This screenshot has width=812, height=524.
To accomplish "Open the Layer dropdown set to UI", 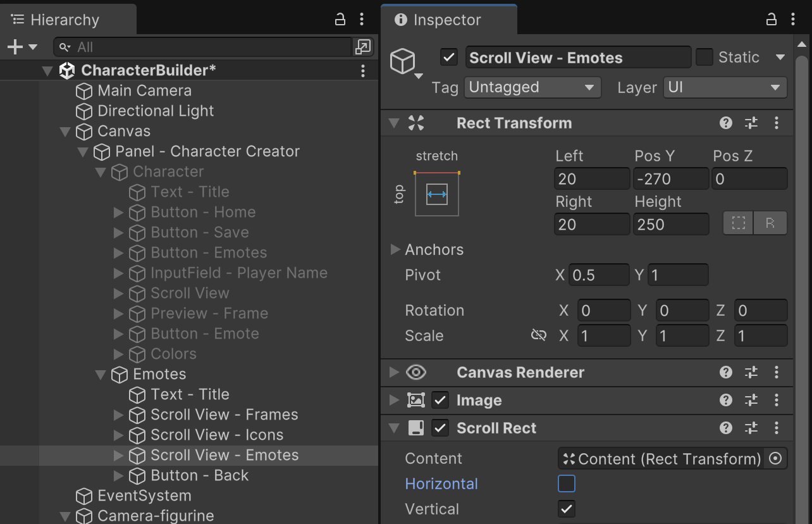I will 725,87.
